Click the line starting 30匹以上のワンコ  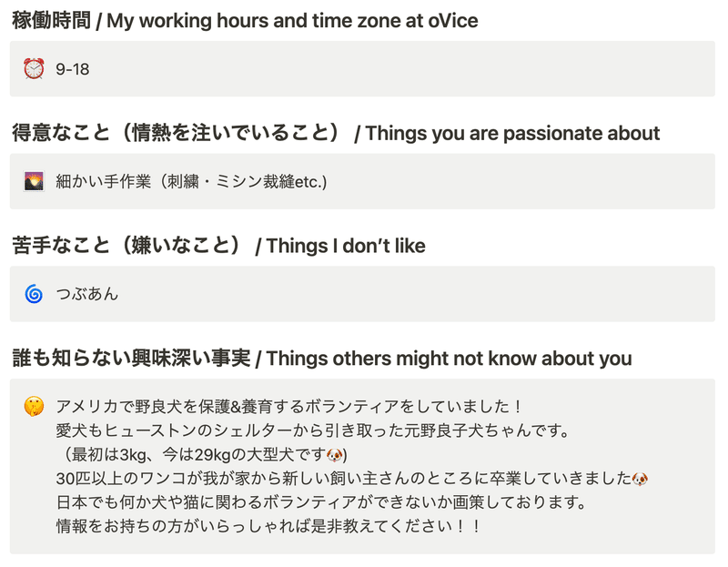point(352,479)
